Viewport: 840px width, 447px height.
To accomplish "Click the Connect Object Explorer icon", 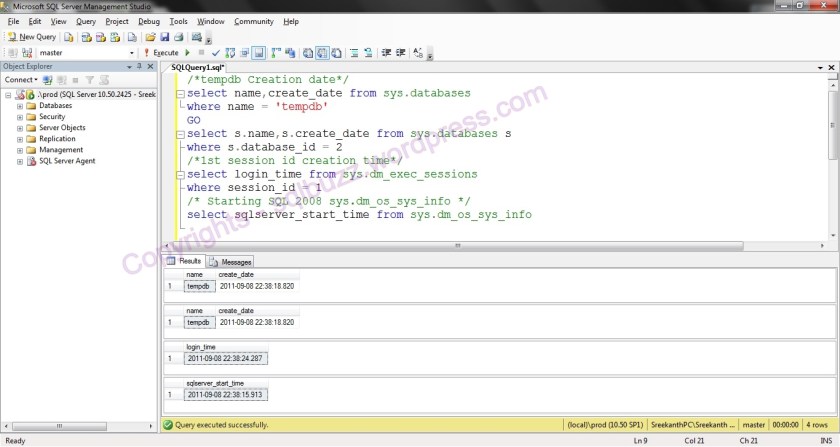I will pos(47,79).
